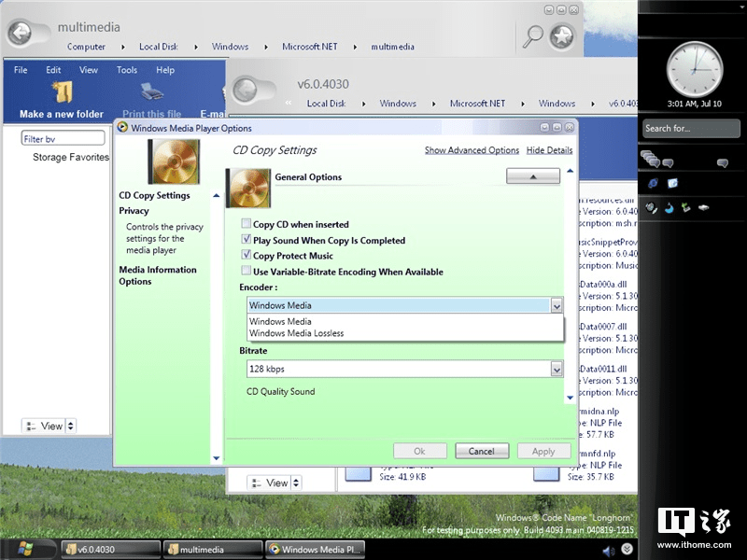
Task: Apply the CD Copy Settings changes
Action: click(x=544, y=450)
